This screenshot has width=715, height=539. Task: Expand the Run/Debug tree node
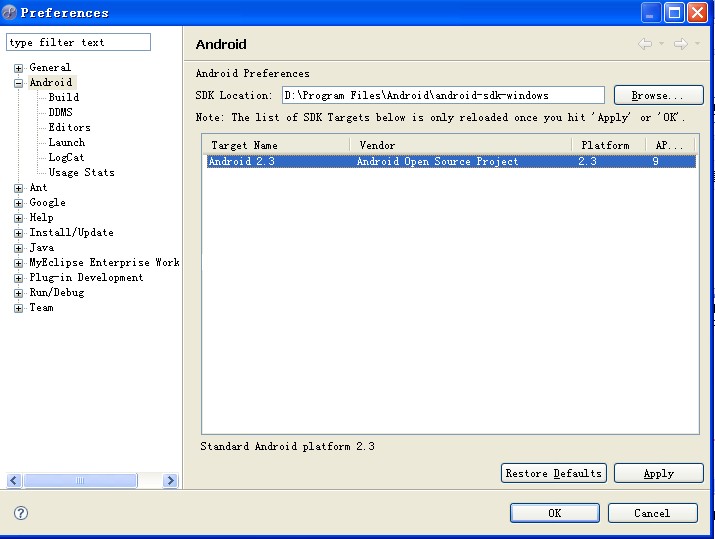coord(18,294)
